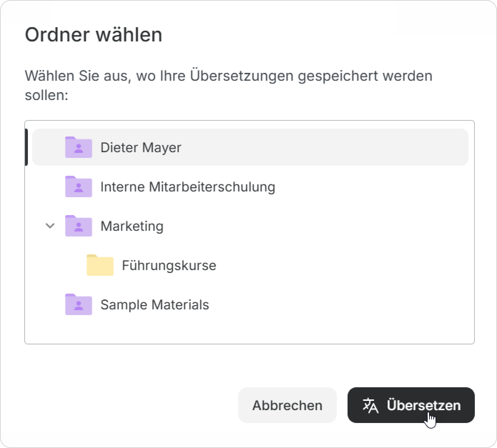The width and height of the screenshot is (497, 448).
Task: Select the Führungskurse subfolder label
Action: coord(169,265)
